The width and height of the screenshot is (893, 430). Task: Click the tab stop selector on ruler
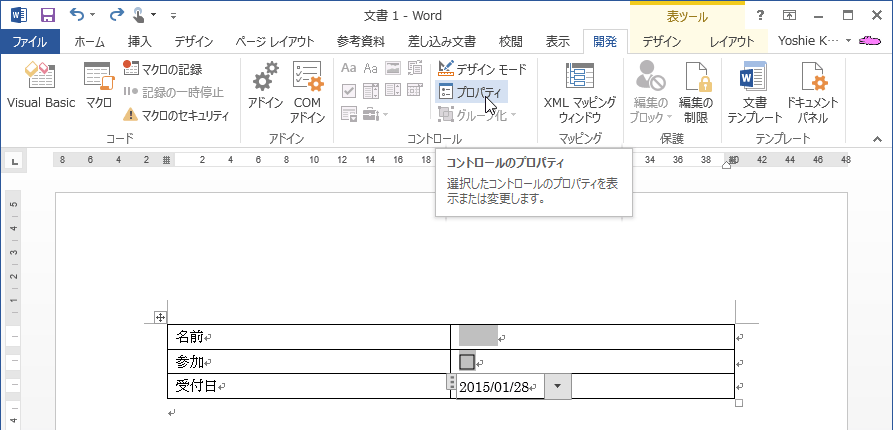pyautogui.click(x=15, y=163)
